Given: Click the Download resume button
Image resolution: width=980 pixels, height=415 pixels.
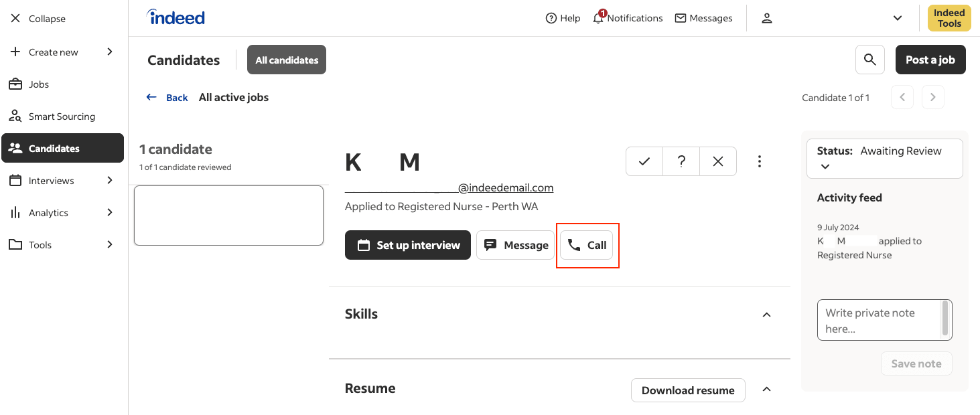Looking at the screenshot, I should click(688, 390).
